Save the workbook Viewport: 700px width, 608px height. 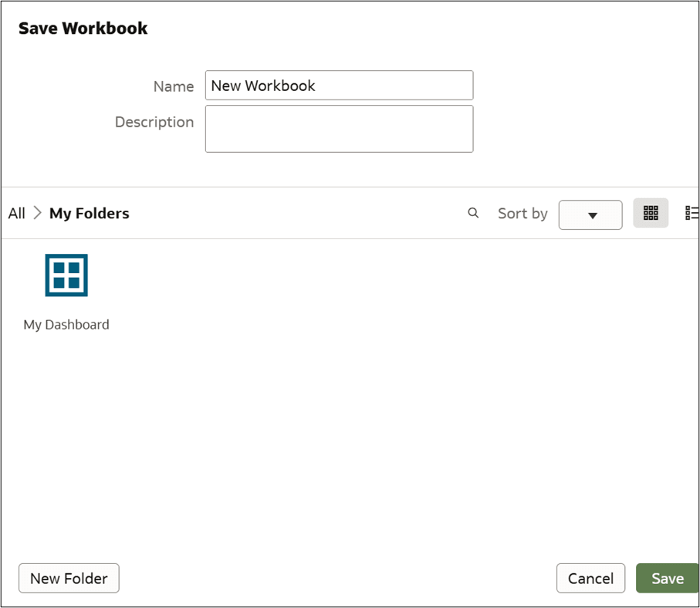click(668, 578)
